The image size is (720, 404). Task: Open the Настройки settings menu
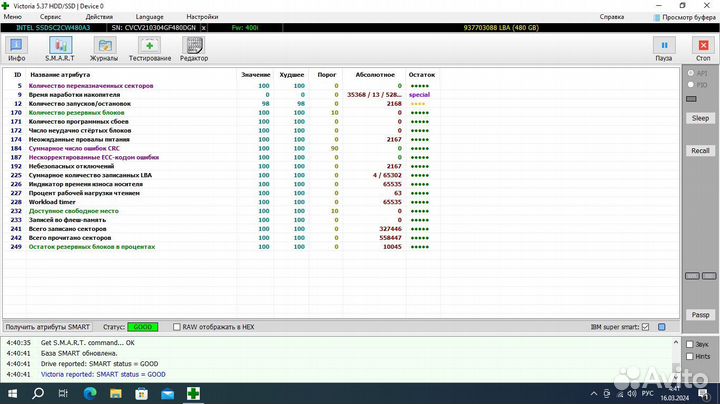click(202, 17)
